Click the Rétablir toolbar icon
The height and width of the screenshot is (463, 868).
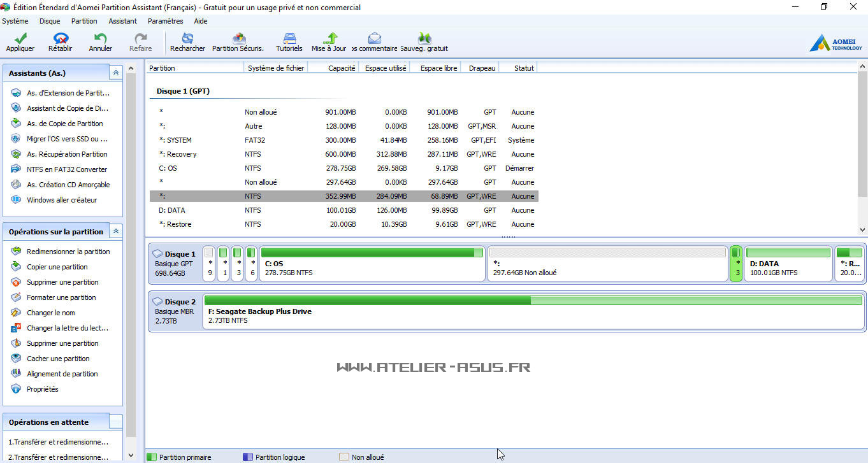point(61,39)
